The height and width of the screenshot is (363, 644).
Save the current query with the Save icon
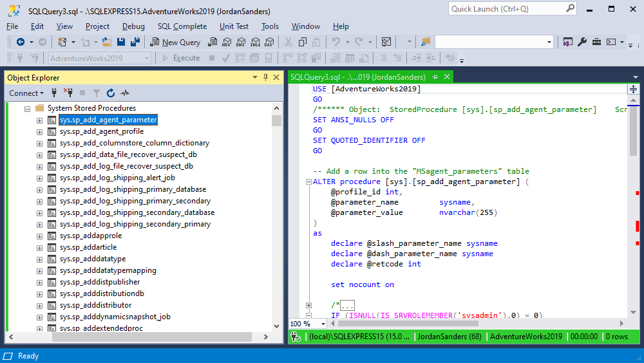click(121, 42)
